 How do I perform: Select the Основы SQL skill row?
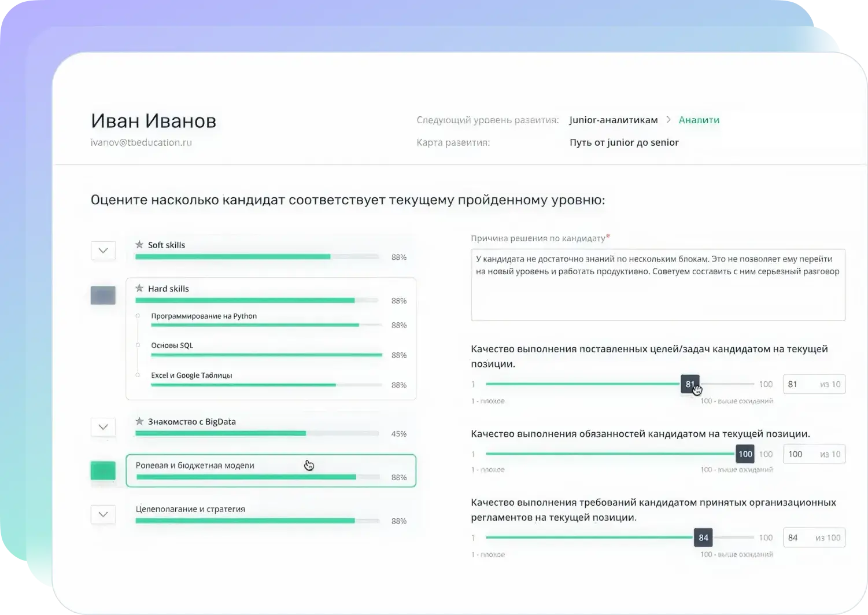(272, 350)
